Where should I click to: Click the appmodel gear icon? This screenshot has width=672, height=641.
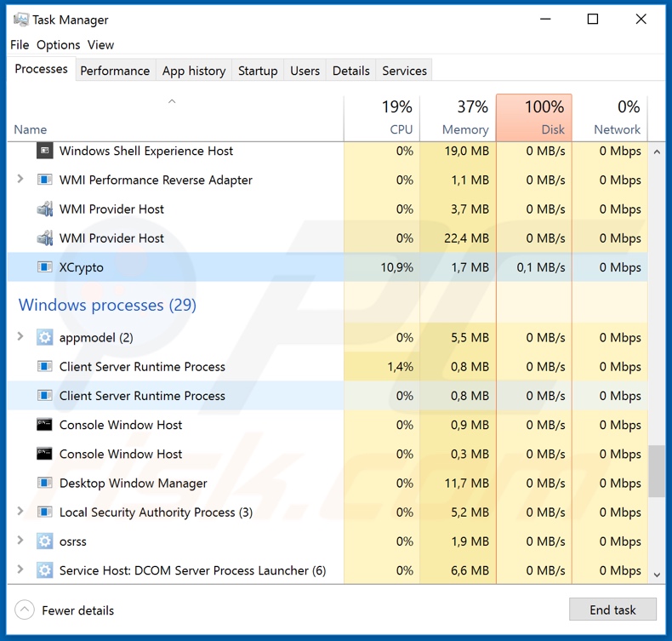point(45,338)
